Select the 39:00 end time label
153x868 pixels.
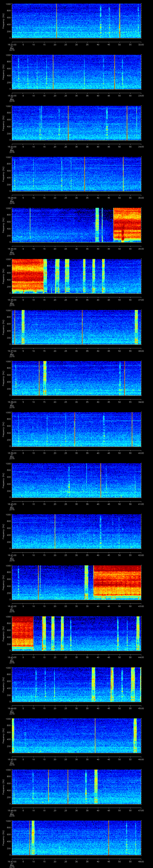click(141, 402)
